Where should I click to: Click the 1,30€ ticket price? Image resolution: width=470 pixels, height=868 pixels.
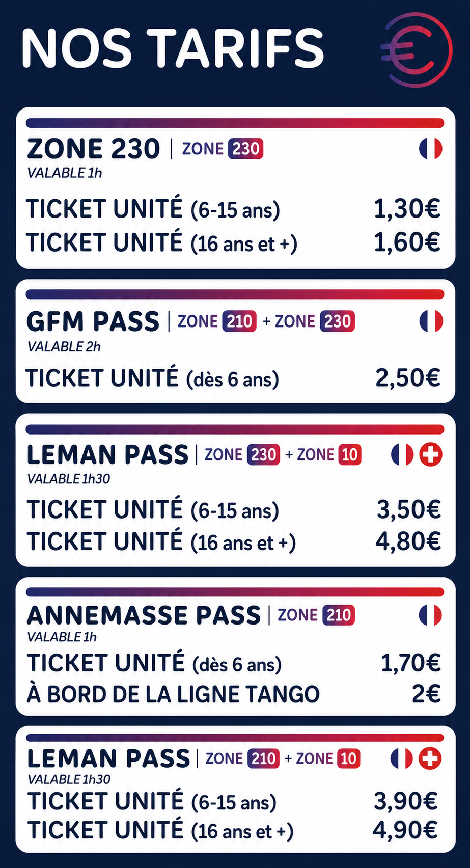click(407, 209)
